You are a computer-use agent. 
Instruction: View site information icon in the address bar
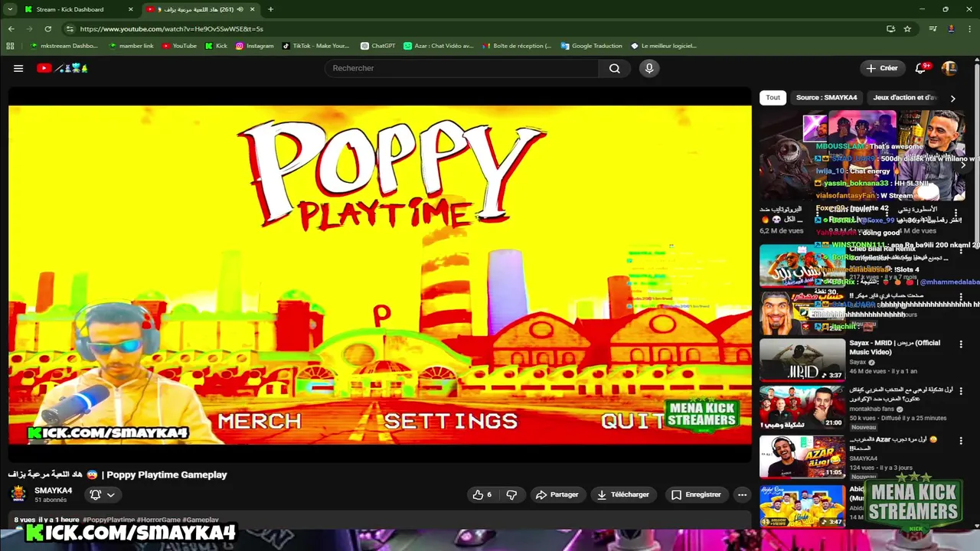(x=70, y=29)
